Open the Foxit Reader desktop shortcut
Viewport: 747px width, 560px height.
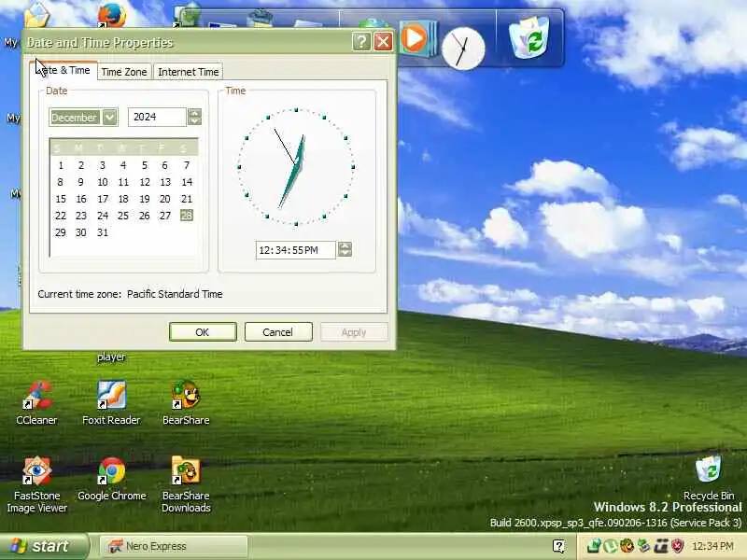(x=111, y=395)
